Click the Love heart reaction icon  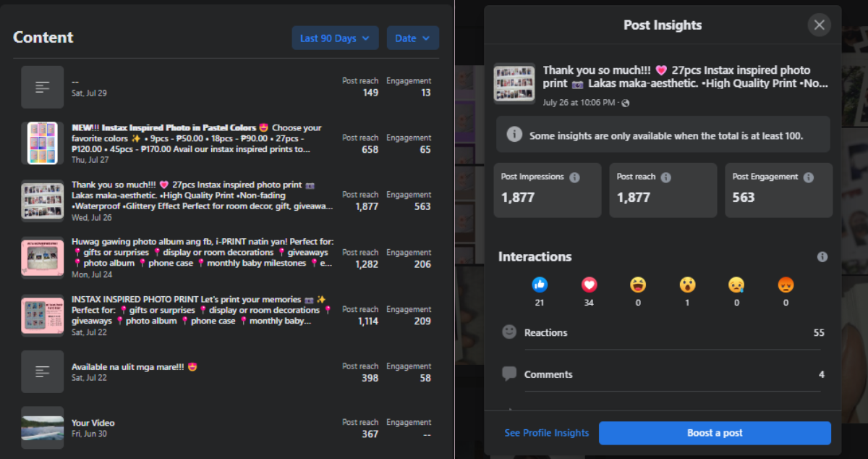pyautogui.click(x=589, y=285)
